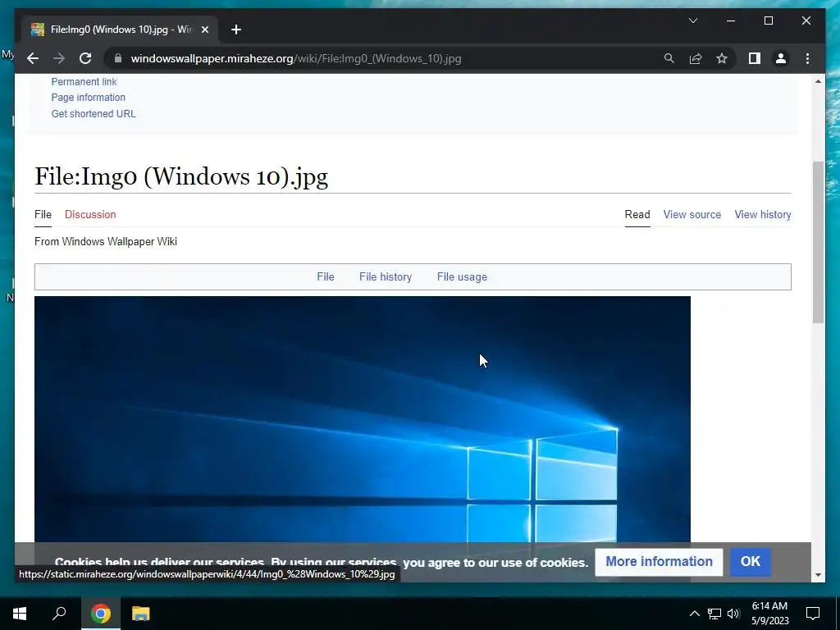The width and height of the screenshot is (840, 630).
Task: Open the Chrome three-dot menu
Action: point(807,58)
